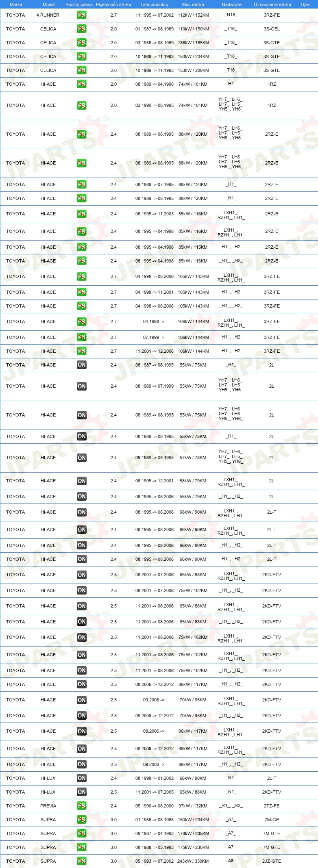
Task: Select the petrol icon in the HI-ACE 85kW / 115KM row
Action: [82, 247]
